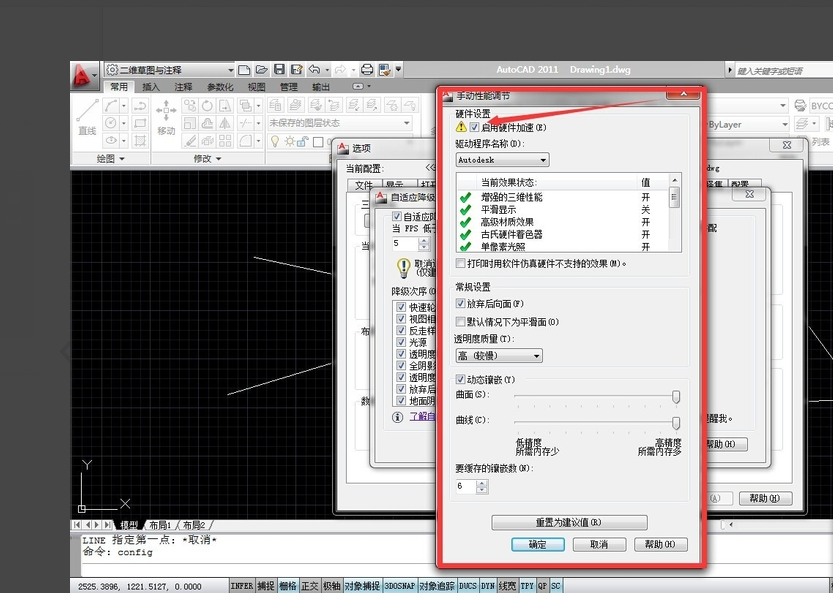Toggle the 对象捕捉 status bar button

click(x=362, y=586)
